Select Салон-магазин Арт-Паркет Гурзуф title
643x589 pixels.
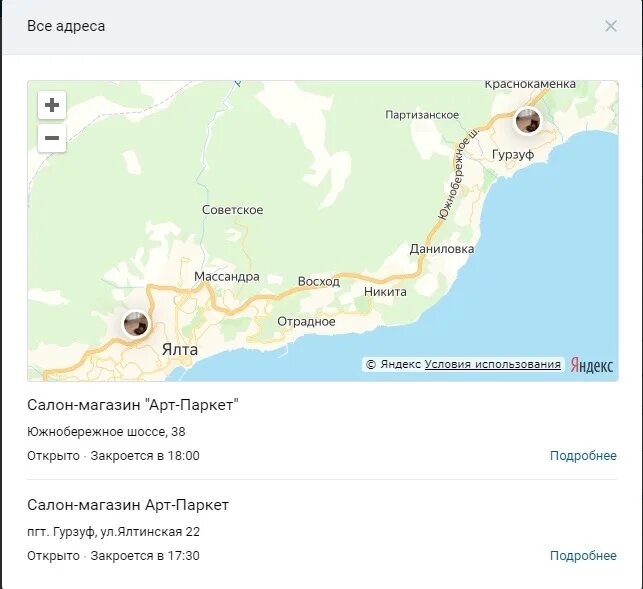point(128,505)
